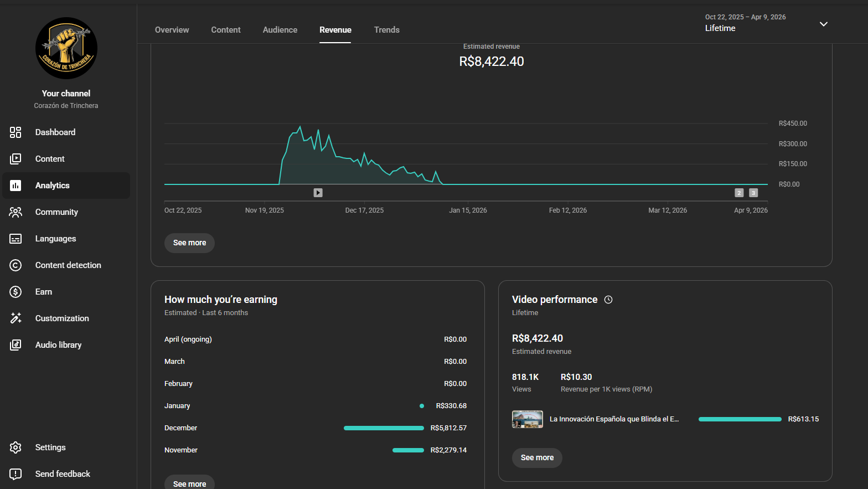
Task: Open Earn dollar sign icon
Action: 15,292
